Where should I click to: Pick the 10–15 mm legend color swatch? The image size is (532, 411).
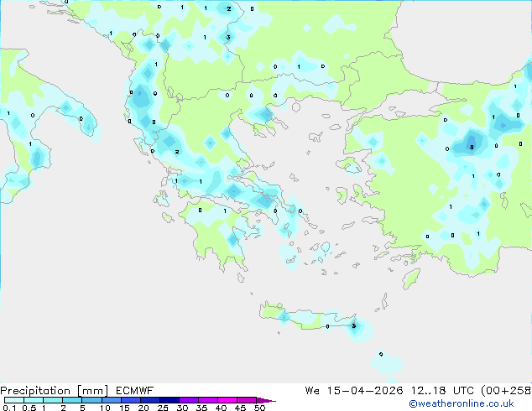(112, 400)
